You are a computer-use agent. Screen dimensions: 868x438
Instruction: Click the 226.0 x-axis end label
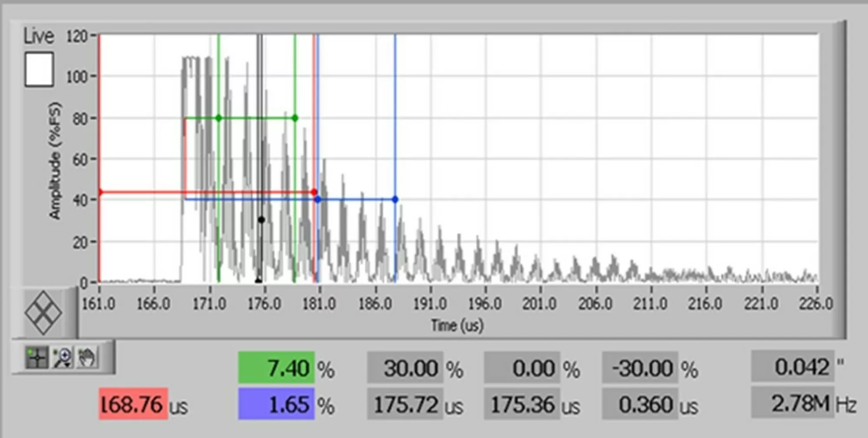click(816, 303)
